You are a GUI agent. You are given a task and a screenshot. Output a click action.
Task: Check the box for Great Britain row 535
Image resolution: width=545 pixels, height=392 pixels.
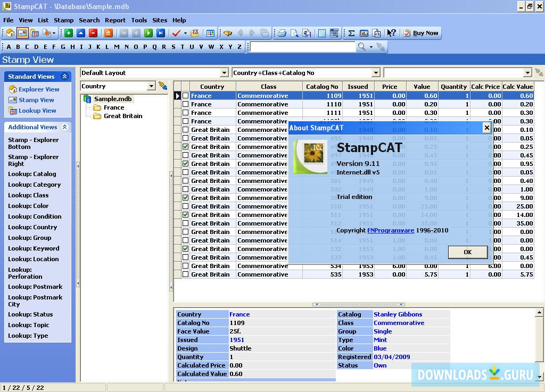point(186,274)
